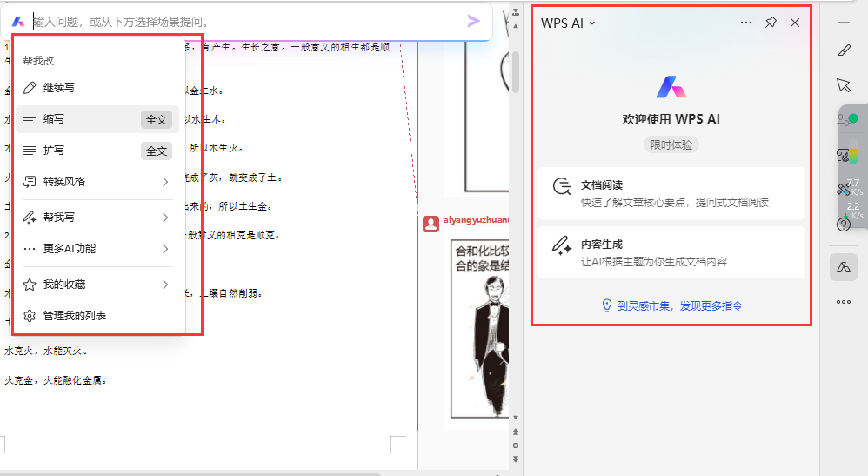Click the 欢迎使用 WPS AI heading

pyautogui.click(x=671, y=119)
